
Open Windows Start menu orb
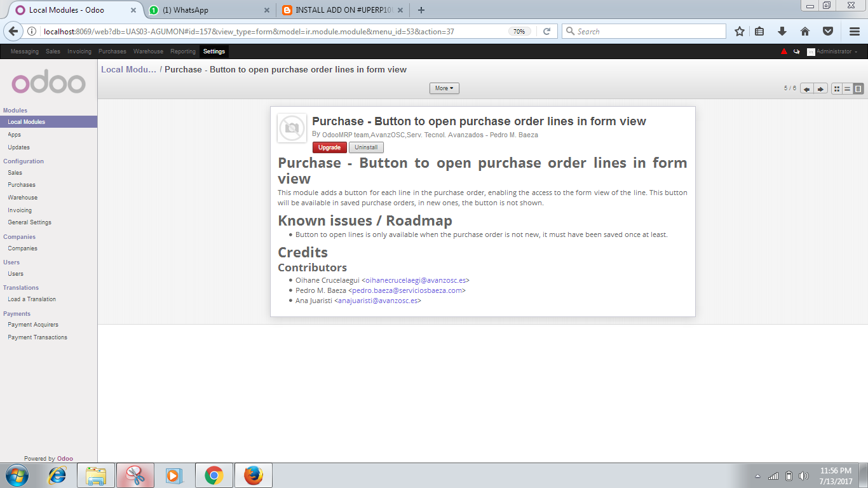[17, 475]
